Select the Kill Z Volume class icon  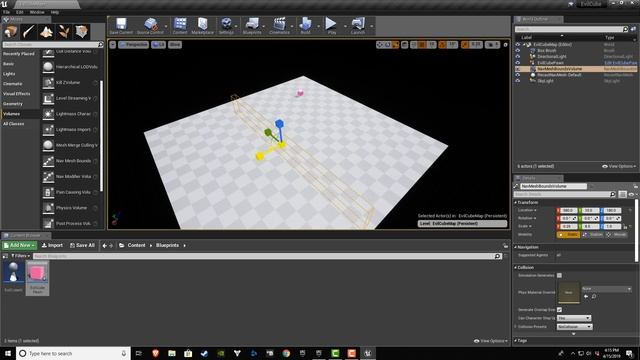tap(48, 82)
